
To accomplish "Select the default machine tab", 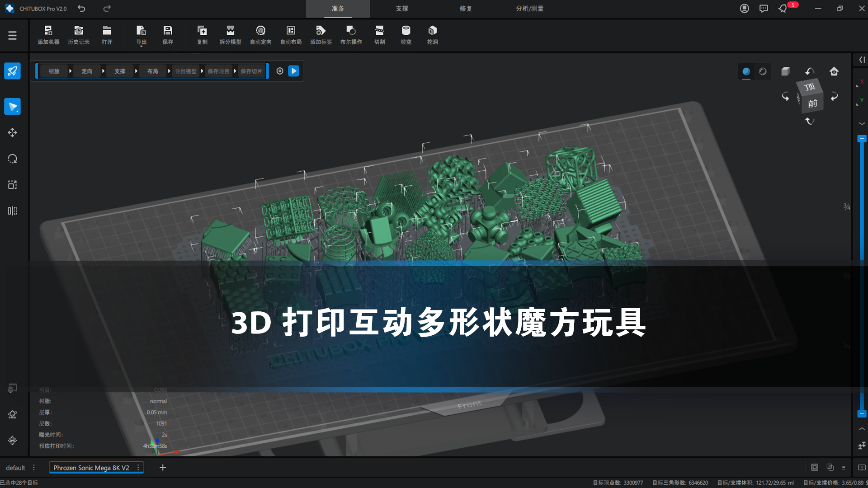I will pyautogui.click(x=16, y=468).
